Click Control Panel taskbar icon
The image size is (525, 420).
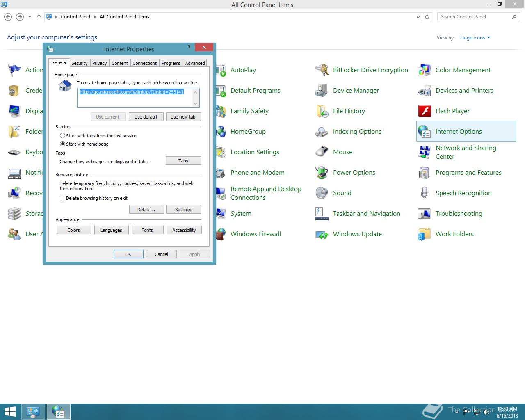pos(33,412)
